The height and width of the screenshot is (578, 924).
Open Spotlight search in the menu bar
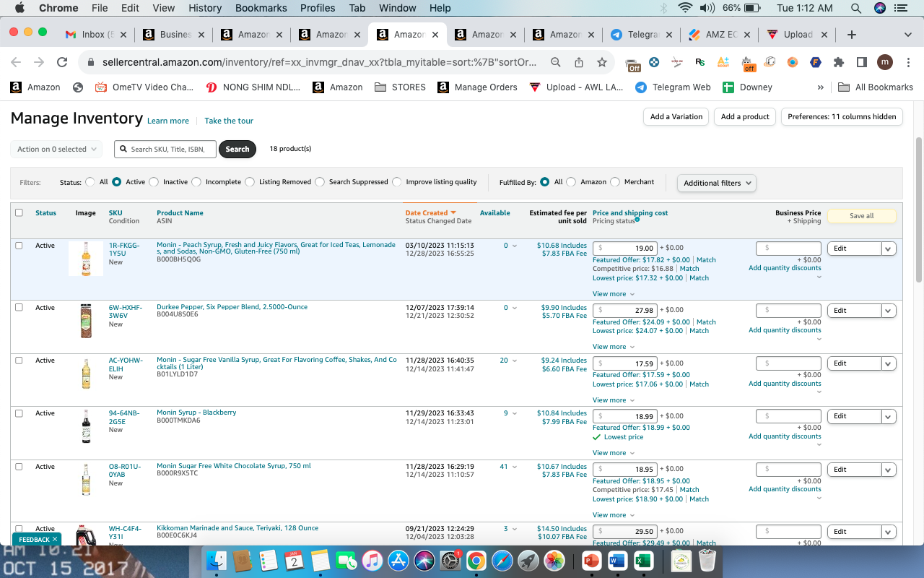(x=856, y=8)
